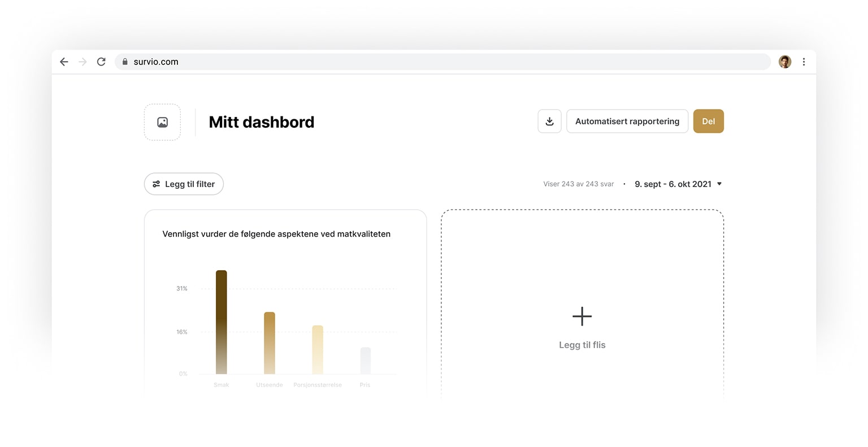868x447 pixels.
Task: Expand the caret beside 9. sept - 6. okt 2021
Action: click(719, 184)
